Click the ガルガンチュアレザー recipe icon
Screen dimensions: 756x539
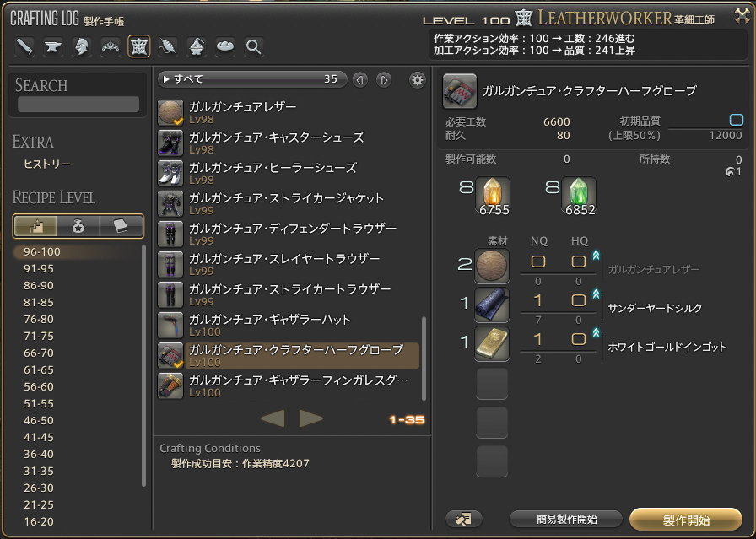pyautogui.click(x=170, y=112)
